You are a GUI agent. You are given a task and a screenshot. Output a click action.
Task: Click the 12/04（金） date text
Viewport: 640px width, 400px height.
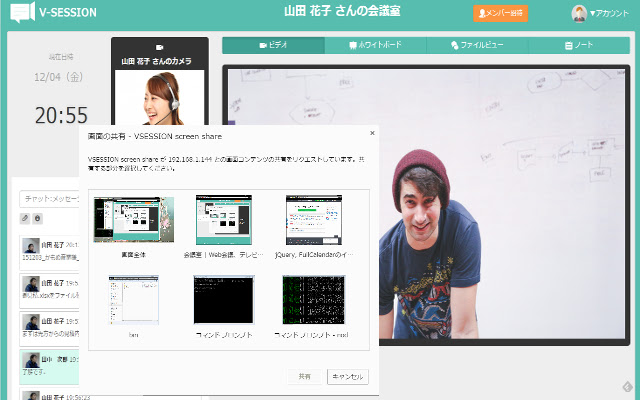[58, 77]
